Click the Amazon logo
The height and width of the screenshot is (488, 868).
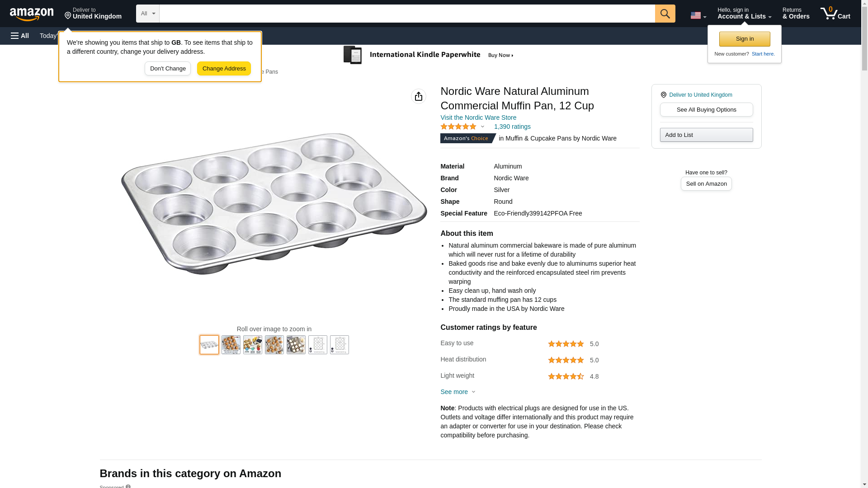click(32, 14)
